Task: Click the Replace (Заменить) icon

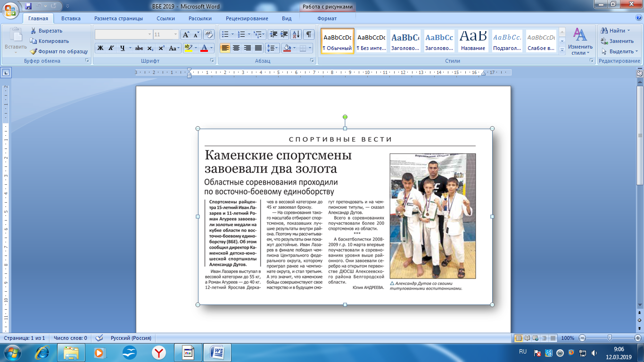Action: [x=604, y=41]
